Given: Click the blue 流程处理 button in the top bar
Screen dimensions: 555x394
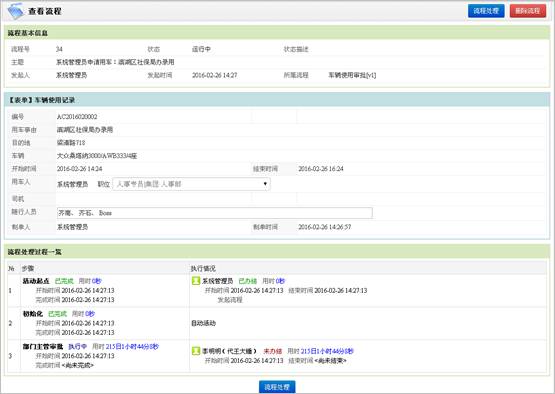Looking at the screenshot, I should pyautogui.click(x=486, y=11).
